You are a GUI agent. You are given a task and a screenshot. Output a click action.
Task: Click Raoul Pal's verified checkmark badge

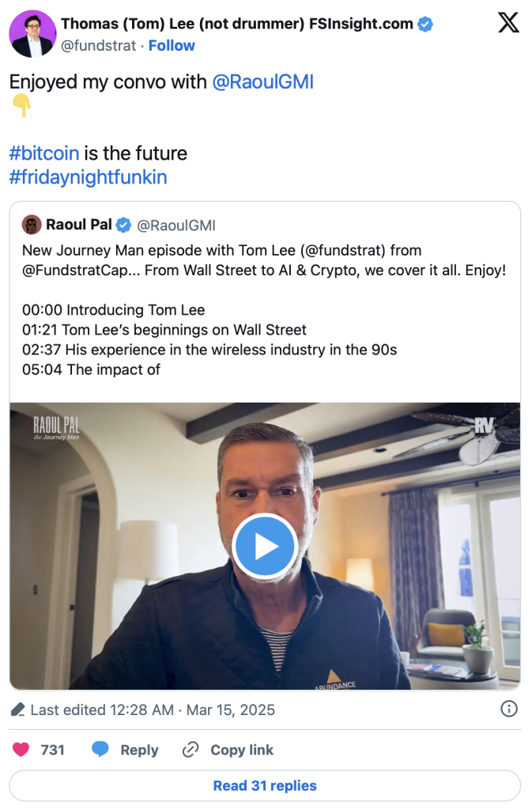pyautogui.click(x=124, y=225)
